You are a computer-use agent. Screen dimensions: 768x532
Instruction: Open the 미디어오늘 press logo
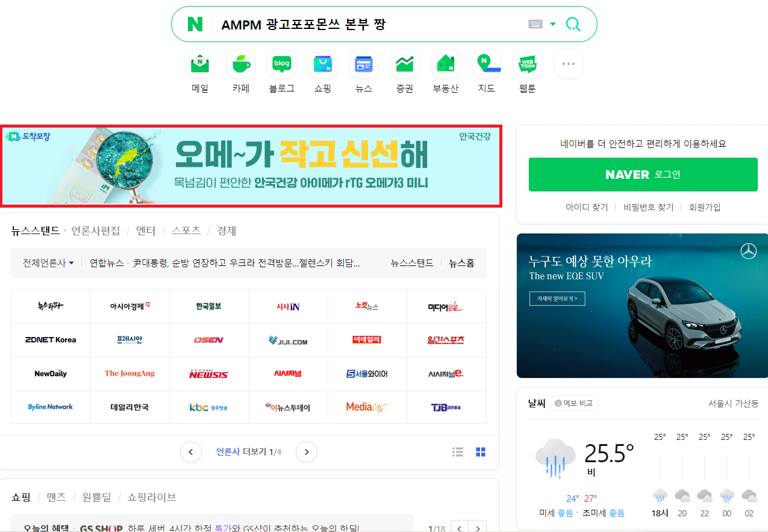coord(446,306)
